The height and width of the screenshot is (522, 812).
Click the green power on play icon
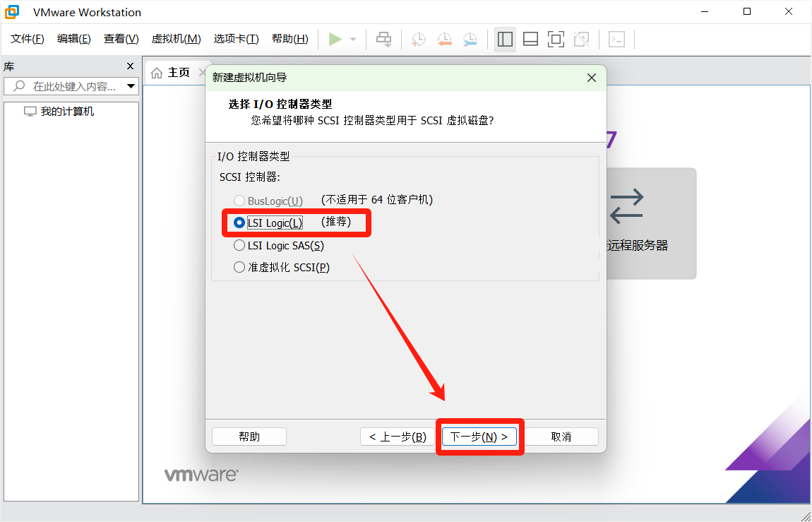point(335,40)
